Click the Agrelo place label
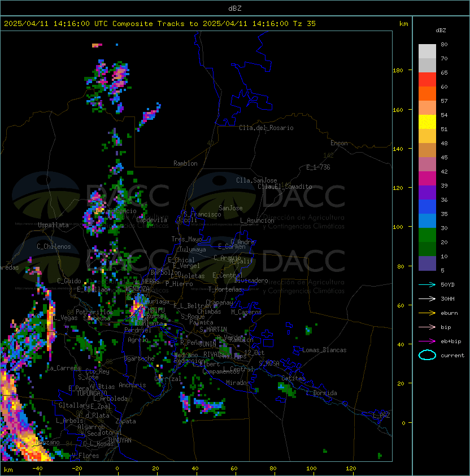Screen dimensions: 470x476 [138, 340]
